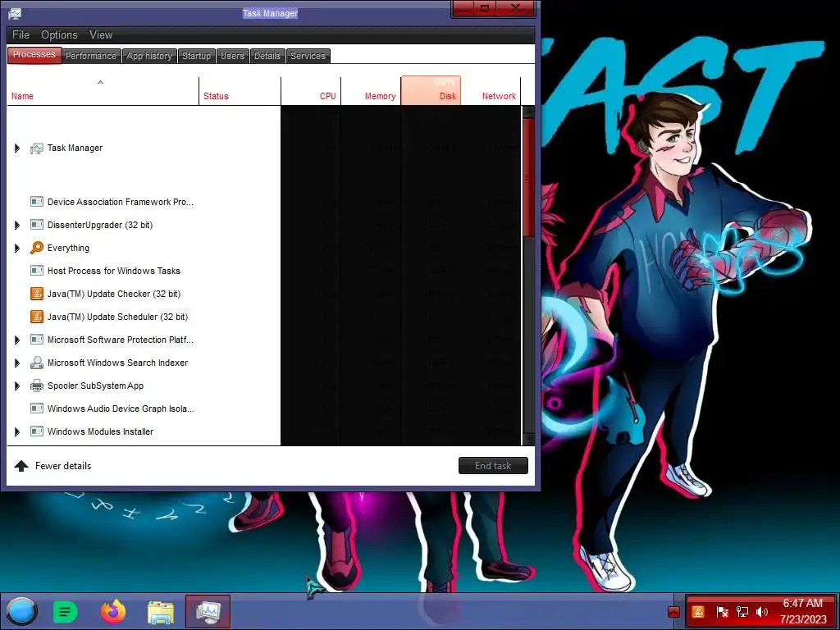This screenshot has width=840, height=630.
Task: Open the Action Center flag tray icon
Action: click(722, 611)
